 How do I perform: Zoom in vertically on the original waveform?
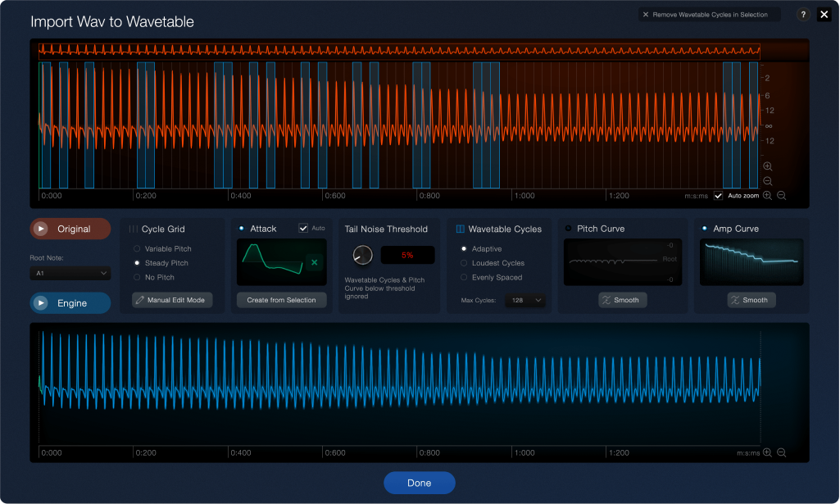[767, 166]
